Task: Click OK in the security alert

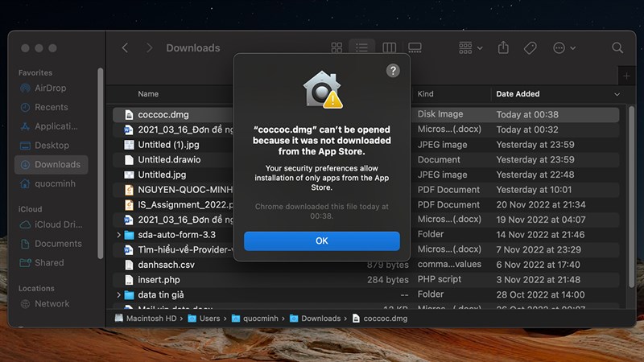Action: (x=321, y=241)
